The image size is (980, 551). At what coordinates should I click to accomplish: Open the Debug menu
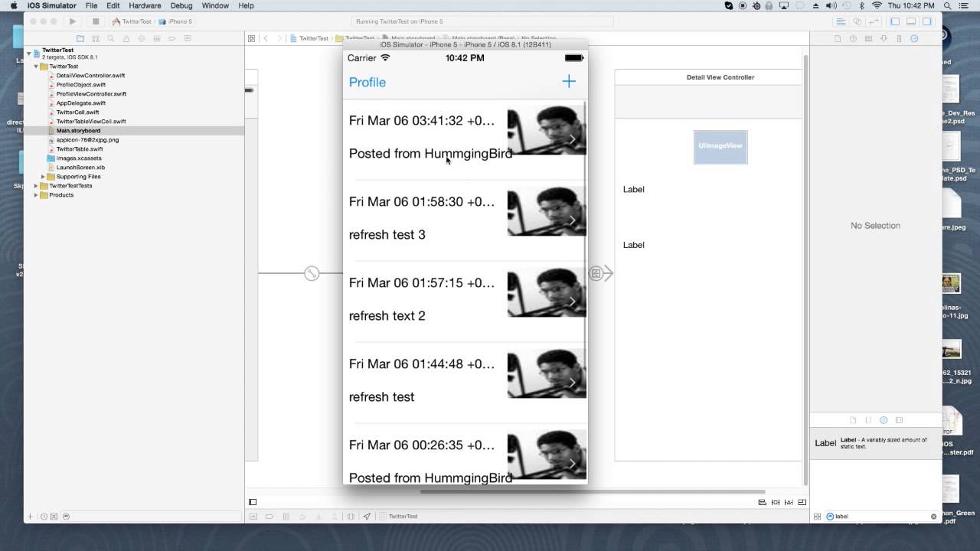pos(181,5)
